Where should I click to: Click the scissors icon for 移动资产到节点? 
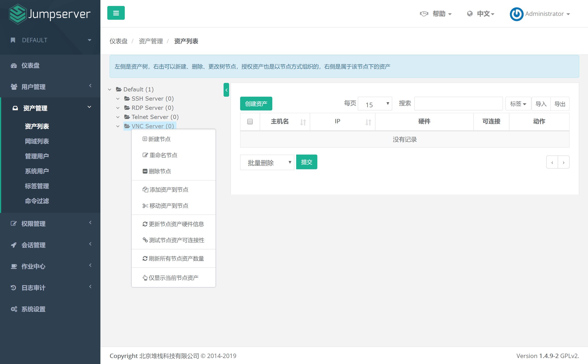tap(145, 206)
